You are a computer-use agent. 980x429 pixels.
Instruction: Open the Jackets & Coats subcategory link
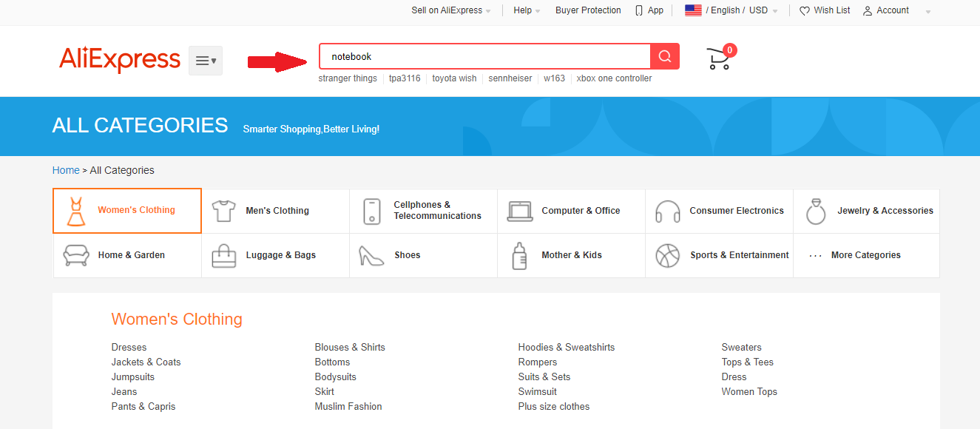[146, 362]
